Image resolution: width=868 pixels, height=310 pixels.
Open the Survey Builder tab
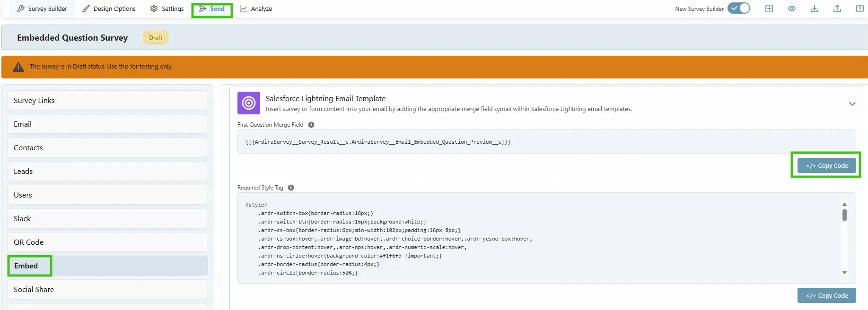[x=42, y=9]
